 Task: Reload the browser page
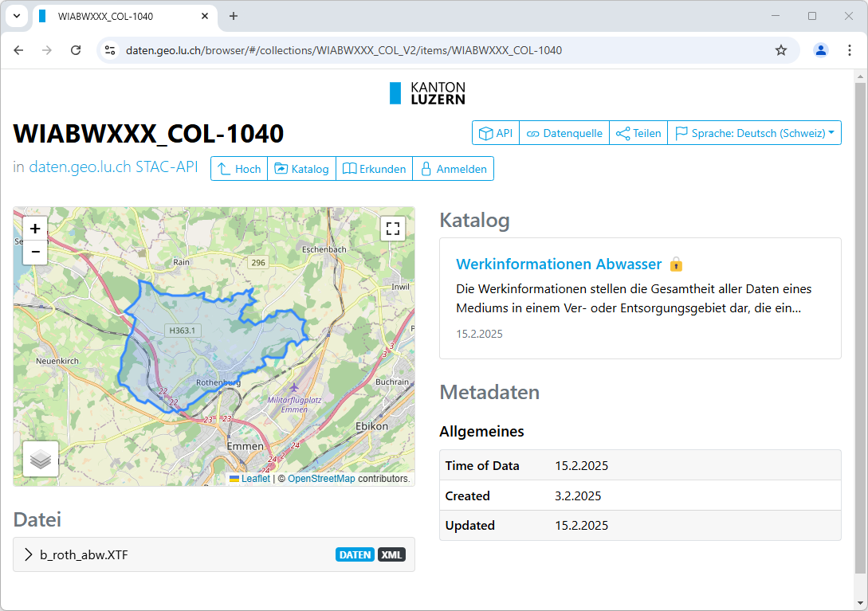76,50
